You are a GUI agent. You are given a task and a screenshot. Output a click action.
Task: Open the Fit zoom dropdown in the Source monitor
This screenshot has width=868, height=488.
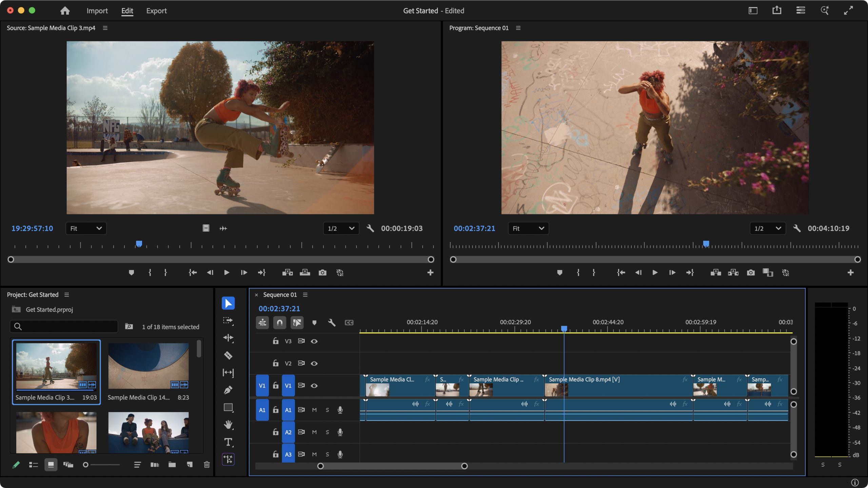(86, 228)
